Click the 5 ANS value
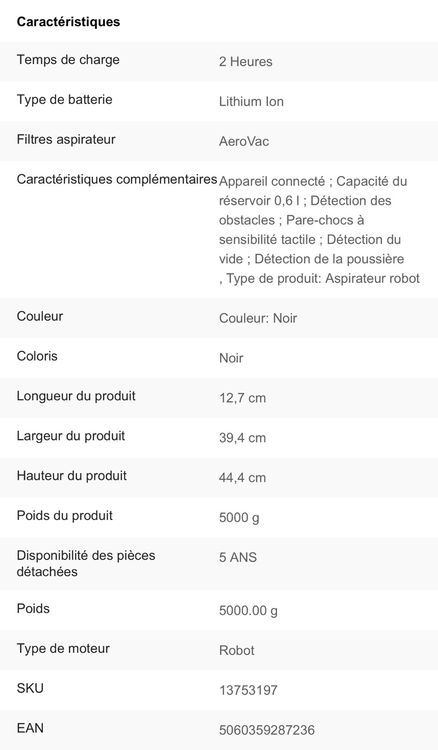Screen dimensions: 438x750 click(x=238, y=557)
